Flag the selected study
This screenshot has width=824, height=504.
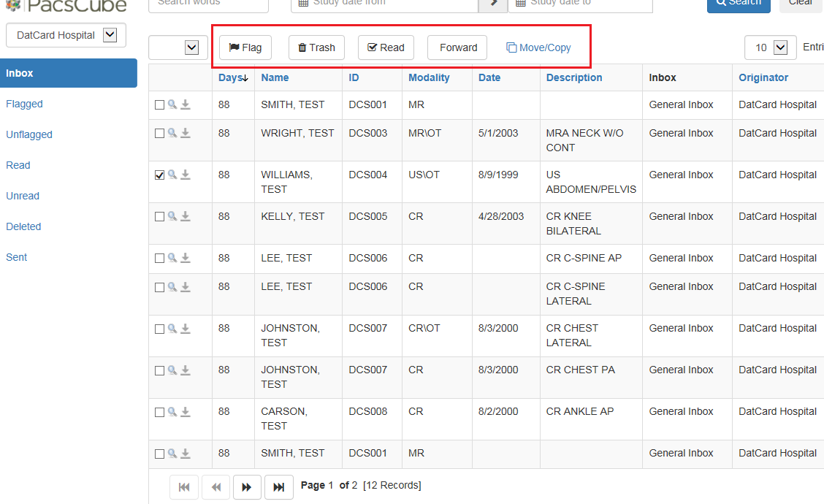[245, 47]
